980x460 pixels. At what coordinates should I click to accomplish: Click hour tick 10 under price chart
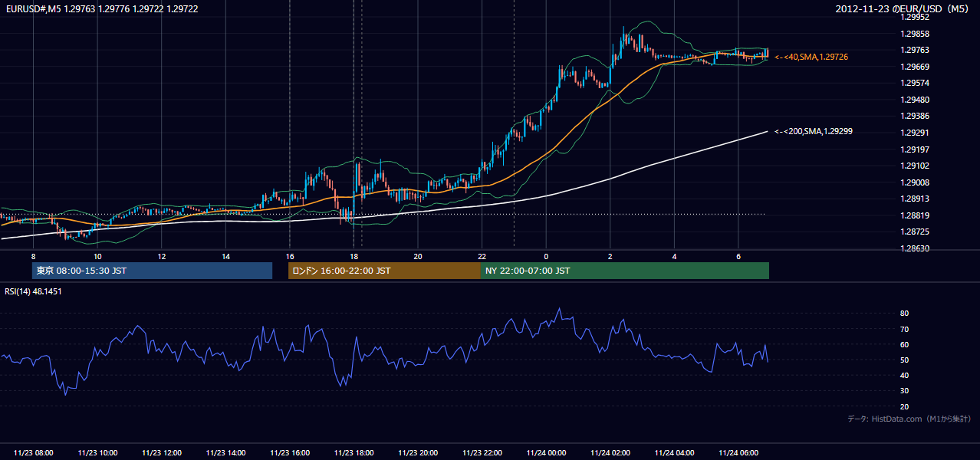[x=97, y=256]
